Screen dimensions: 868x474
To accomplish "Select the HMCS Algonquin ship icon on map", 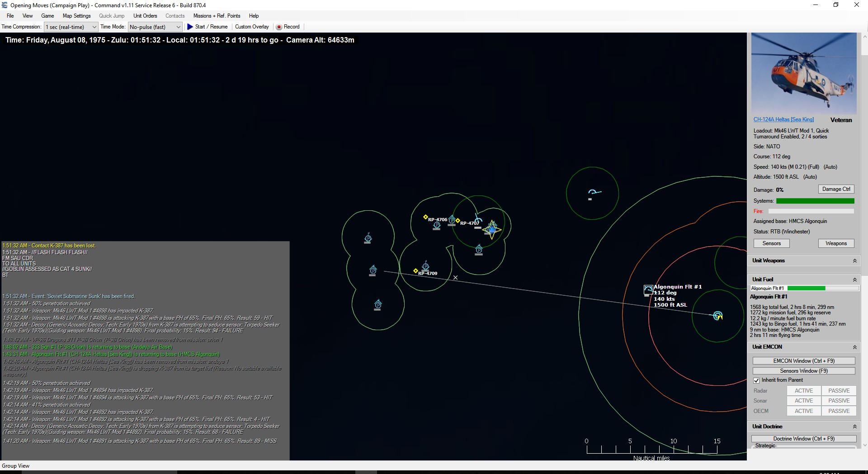I will (x=717, y=316).
